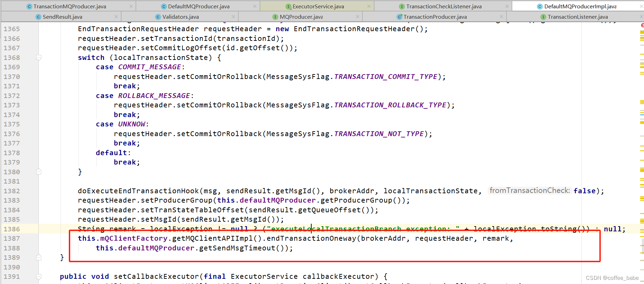
Task: Collapse the switch block at line 1368
Action: pos(39,57)
